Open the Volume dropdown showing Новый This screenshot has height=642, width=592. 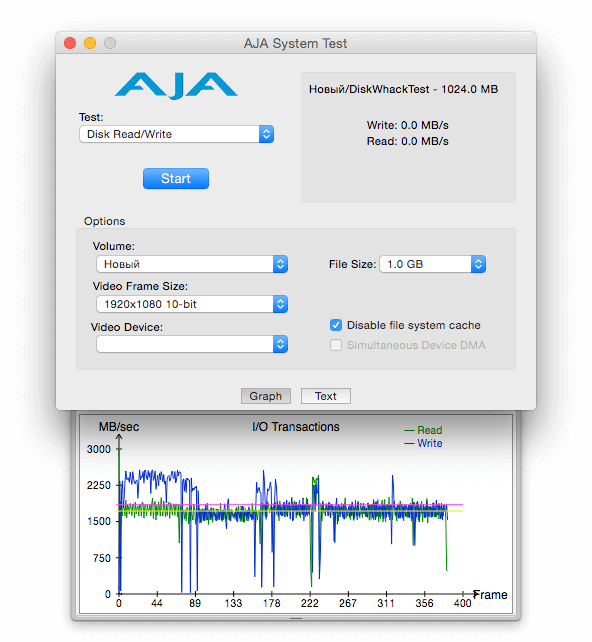click(192, 264)
